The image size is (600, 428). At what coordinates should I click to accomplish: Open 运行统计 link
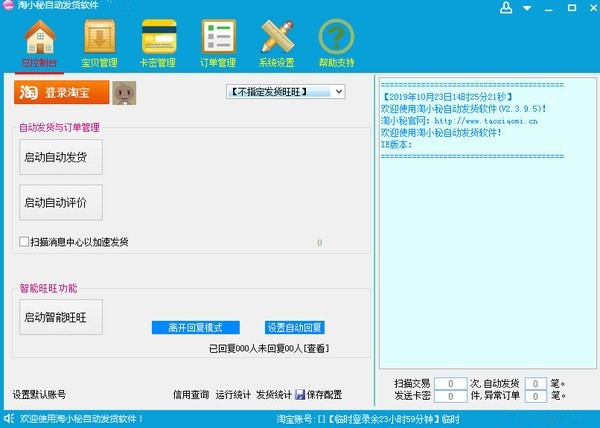pyautogui.click(x=233, y=394)
